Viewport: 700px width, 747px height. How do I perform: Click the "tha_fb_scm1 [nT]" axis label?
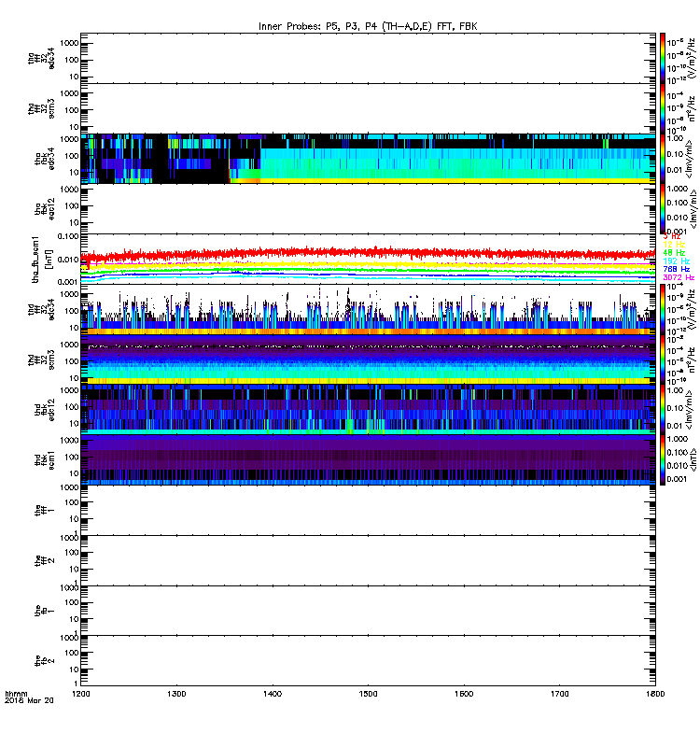point(41,260)
